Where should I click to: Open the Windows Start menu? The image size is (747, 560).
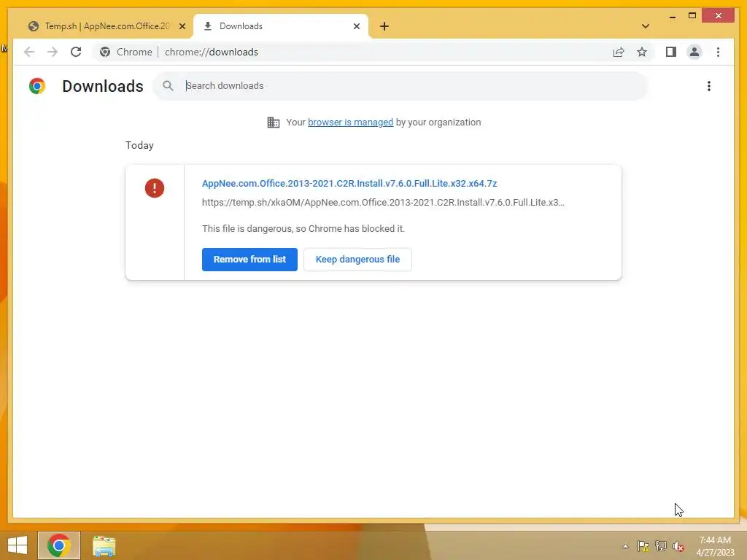pyautogui.click(x=18, y=545)
